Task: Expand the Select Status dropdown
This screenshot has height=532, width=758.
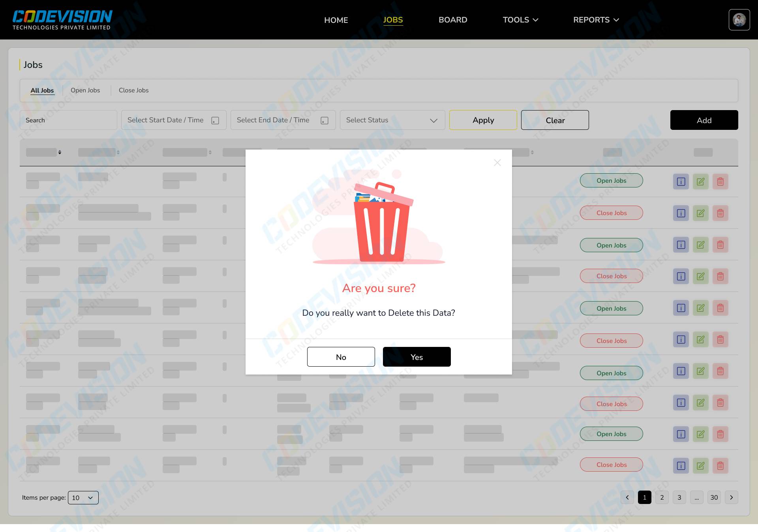Action: pos(392,120)
